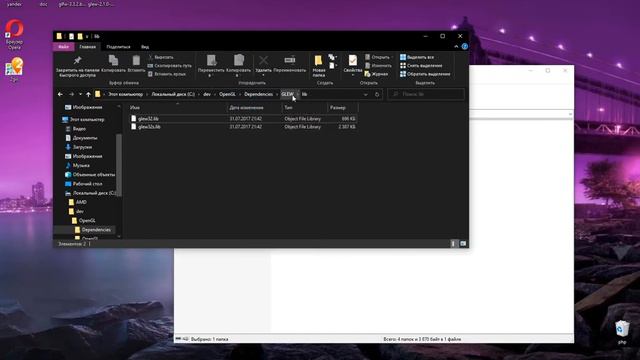Open Opera browser desktop shortcut
The image size is (640, 360).
(x=14, y=34)
